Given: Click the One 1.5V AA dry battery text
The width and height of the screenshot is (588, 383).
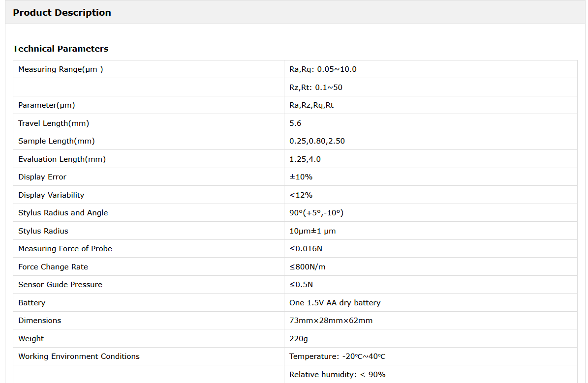Looking at the screenshot, I should (335, 303).
